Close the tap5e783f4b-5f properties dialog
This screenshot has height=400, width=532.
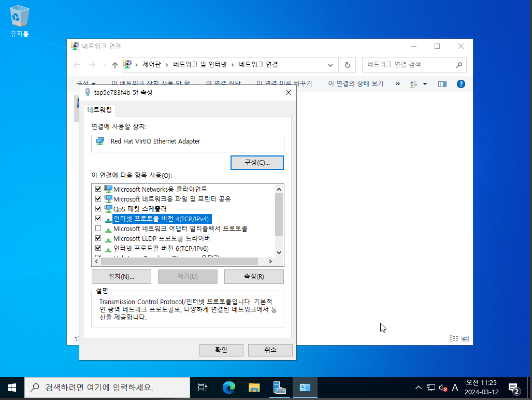[289, 92]
